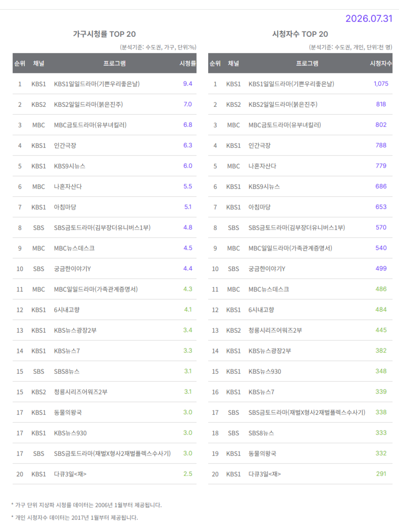
Task: Click the '순위' header in the household rating table
Action: pyautogui.click(x=20, y=63)
